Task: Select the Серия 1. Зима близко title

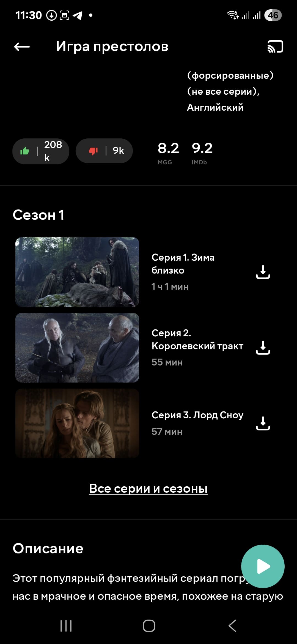Action: coord(183,264)
